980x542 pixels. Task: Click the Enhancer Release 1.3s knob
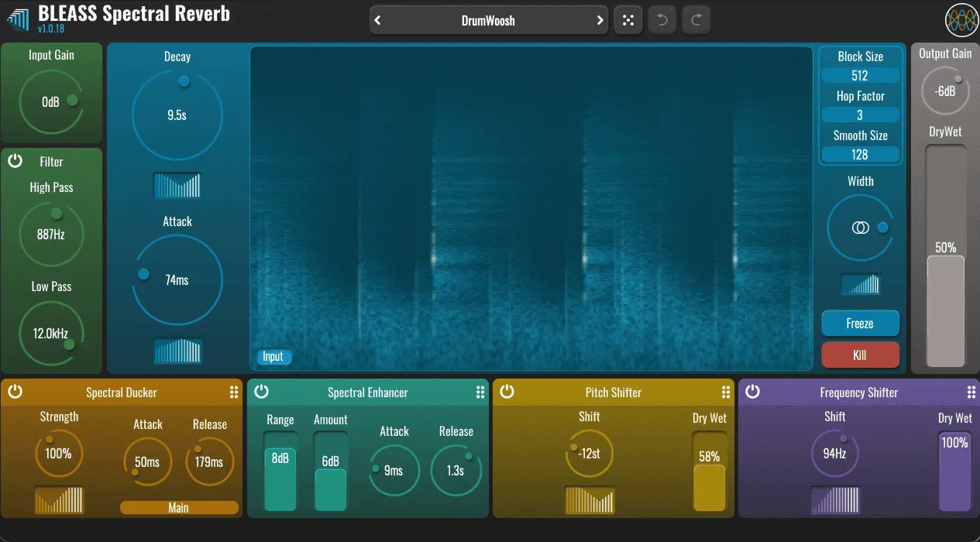click(456, 470)
